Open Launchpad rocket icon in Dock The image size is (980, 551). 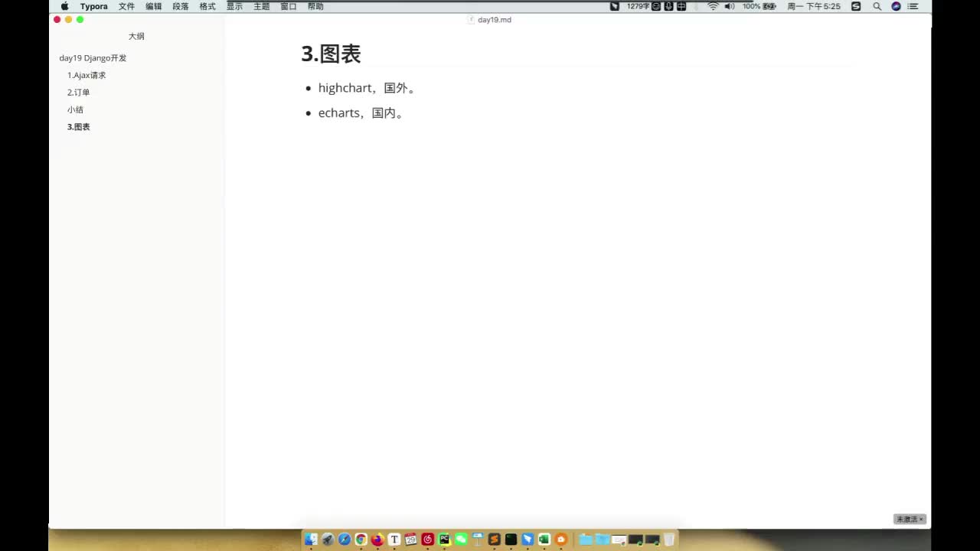(328, 540)
